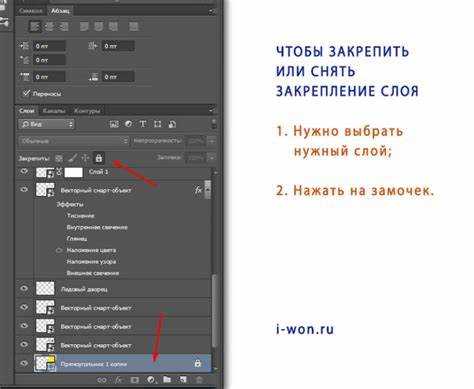The image size is (474, 389).
Task: Toggle visibility of Наложение цвета effect
Action: click(x=59, y=250)
